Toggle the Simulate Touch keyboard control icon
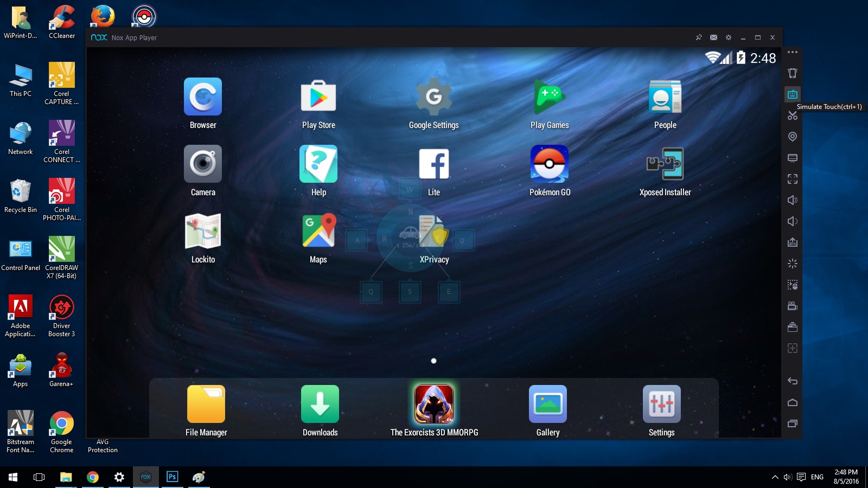Screen dimensions: 868x488 793,94
